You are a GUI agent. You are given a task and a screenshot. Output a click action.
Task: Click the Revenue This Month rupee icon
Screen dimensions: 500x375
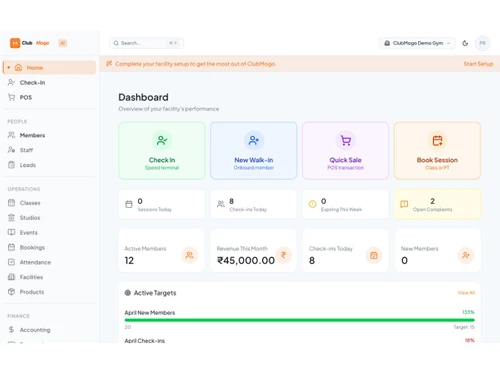[x=284, y=255]
